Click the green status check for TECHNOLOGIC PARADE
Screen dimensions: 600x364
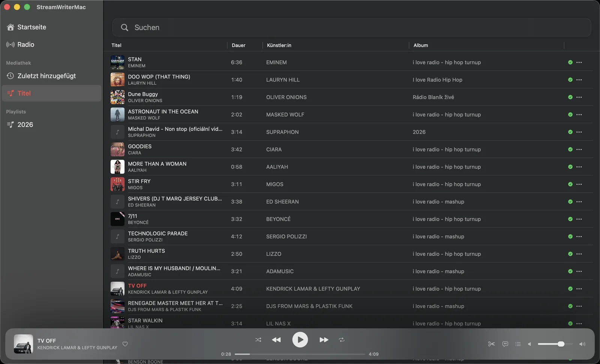coord(570,237)
